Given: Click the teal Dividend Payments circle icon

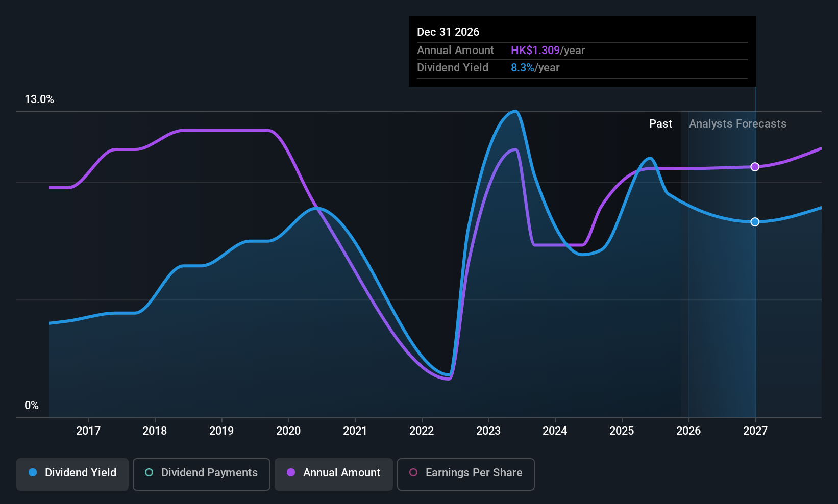Looking at the screenshot, I should [x=149, y=473].
